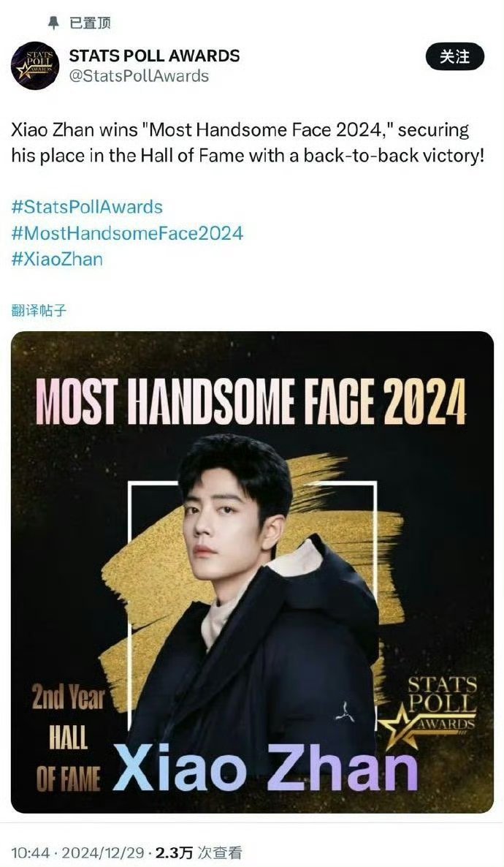Screen dimensions: 504x867
Task: Click the Xiao Zhan name caption in image
Action: tap(264, 768)
